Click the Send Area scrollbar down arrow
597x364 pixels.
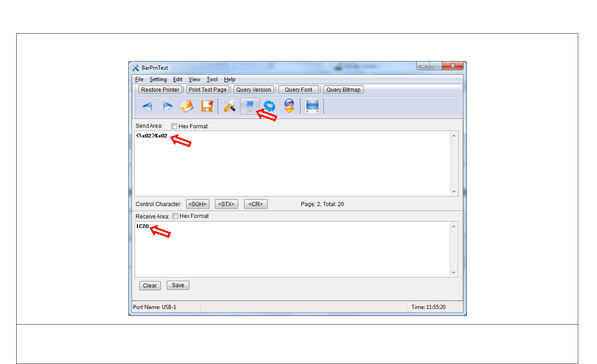(454, 192)
